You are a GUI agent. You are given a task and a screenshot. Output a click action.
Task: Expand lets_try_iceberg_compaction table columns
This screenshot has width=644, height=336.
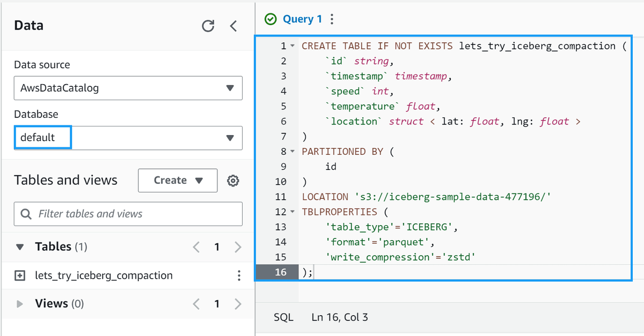(x=20, y=275)
